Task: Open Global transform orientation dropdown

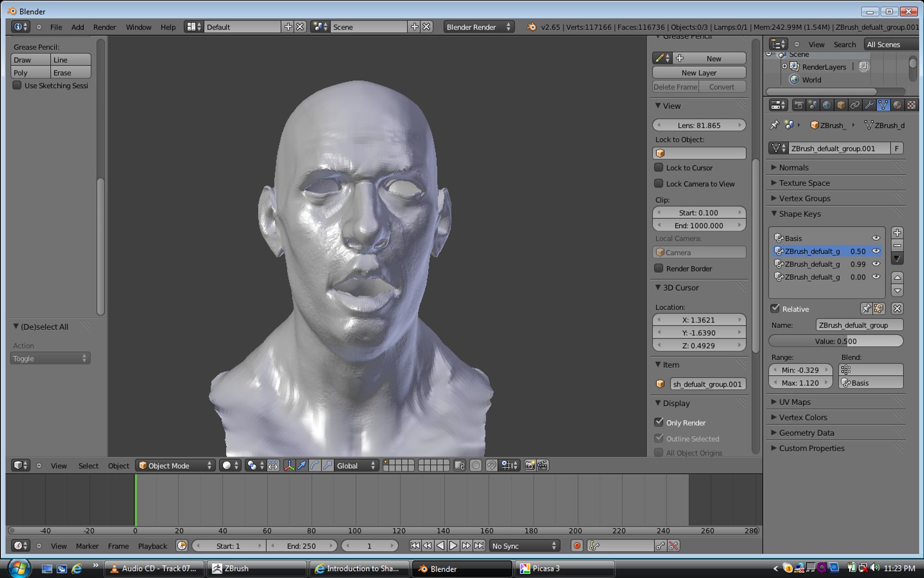Action: click(357, 466)
